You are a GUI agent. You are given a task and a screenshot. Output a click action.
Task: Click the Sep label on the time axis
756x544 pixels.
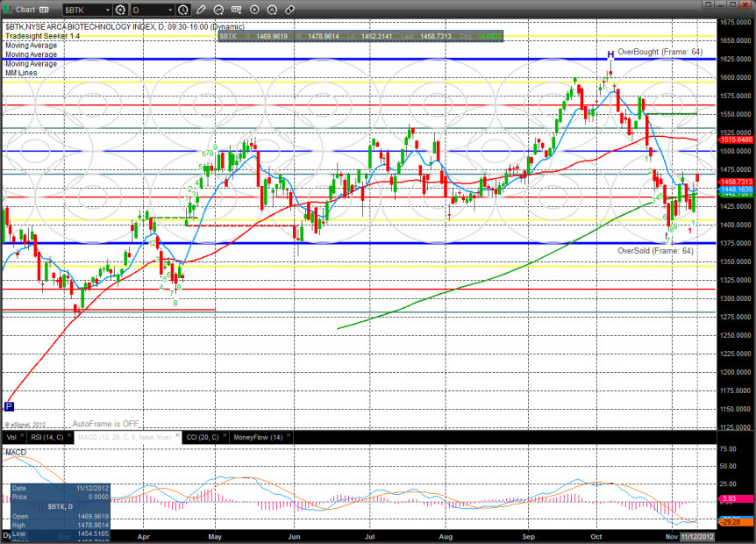529,536
